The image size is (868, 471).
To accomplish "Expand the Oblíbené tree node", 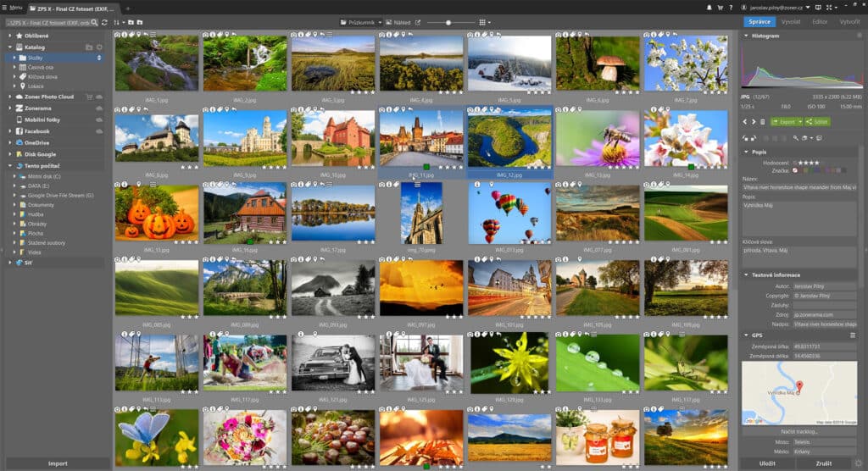I will point(10,36).
